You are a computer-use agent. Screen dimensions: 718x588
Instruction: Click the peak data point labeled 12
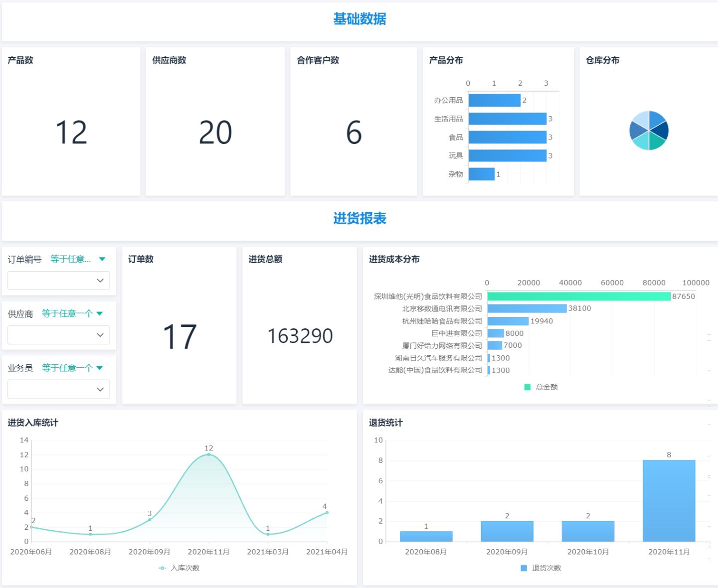click(x=208, y=454)
